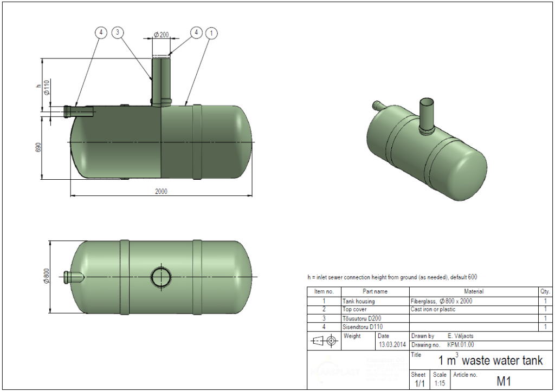Viewport: 555px width, 392px height.
Task: Click balloon number 1 callout
Action: click(212, 33)
